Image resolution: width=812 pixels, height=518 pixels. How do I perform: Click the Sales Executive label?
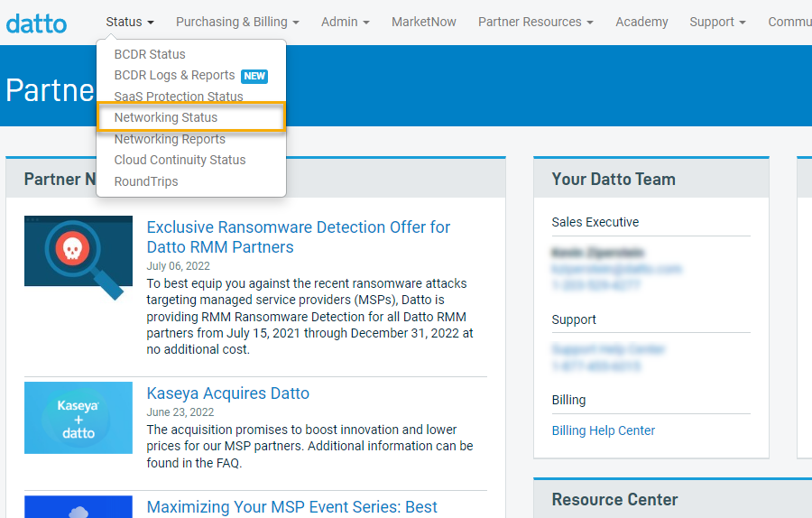(x=595, y=222)
